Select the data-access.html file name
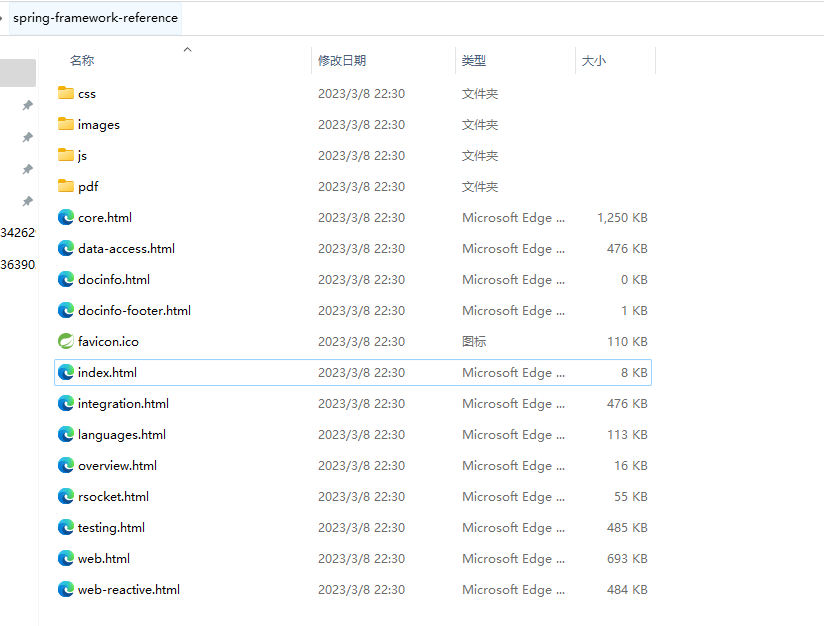 point(126,249)
